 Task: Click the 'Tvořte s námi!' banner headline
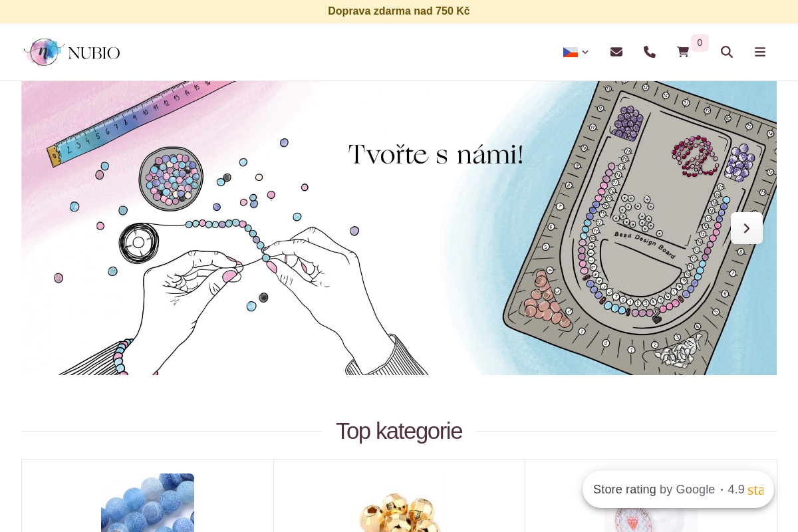pyautogui.click(x=436, y=154)
